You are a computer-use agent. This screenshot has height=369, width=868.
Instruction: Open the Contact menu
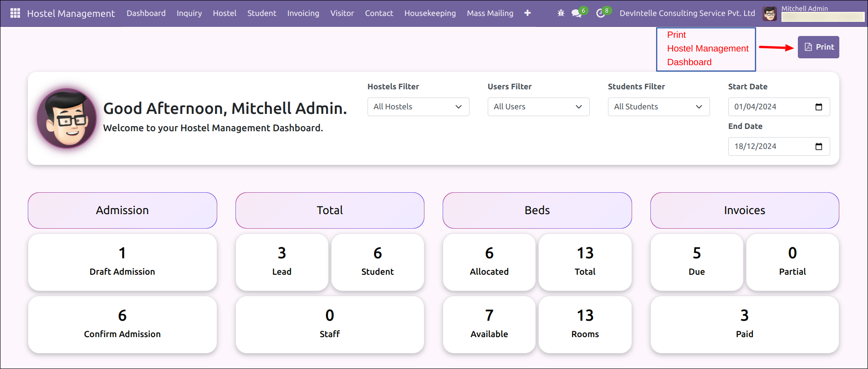pyautogui.click(x=379, y=13)
